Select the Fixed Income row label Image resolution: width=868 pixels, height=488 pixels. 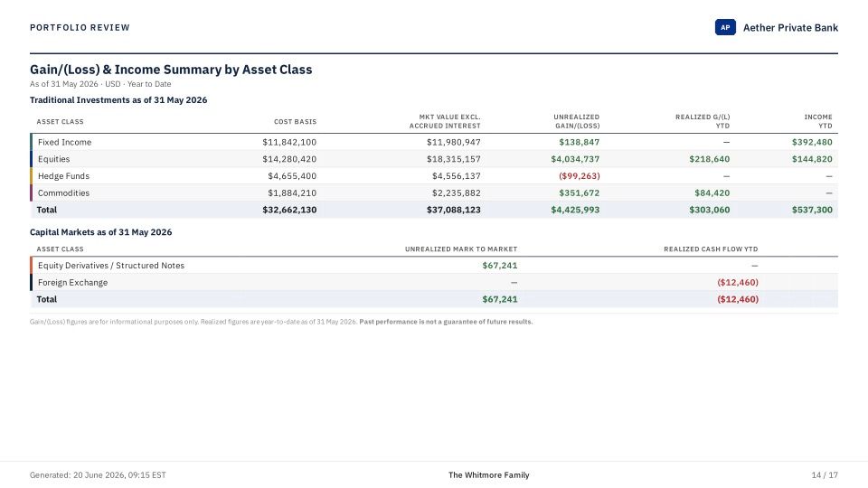point(64,142)
